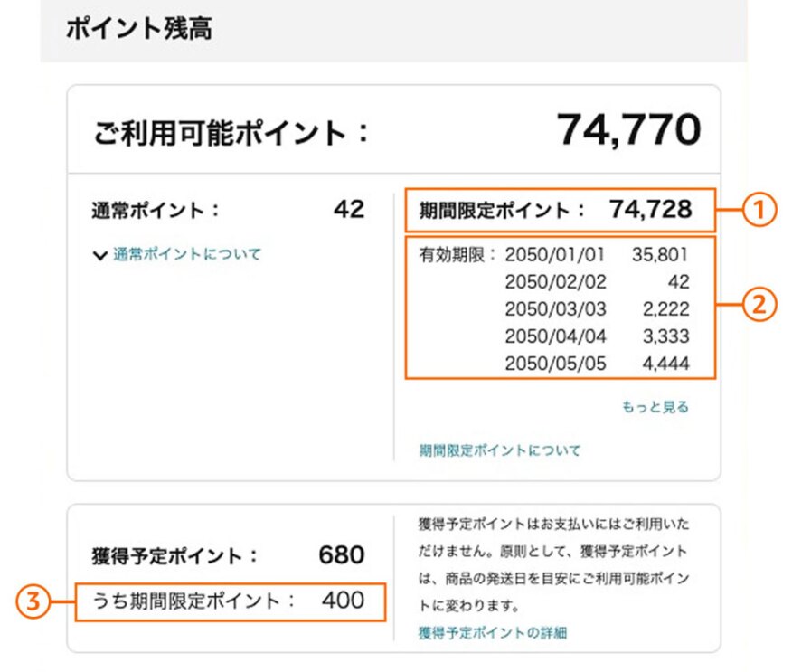Open the 期間限定ポイントについて link
The image size is (792, 672).
coord(500,450)
